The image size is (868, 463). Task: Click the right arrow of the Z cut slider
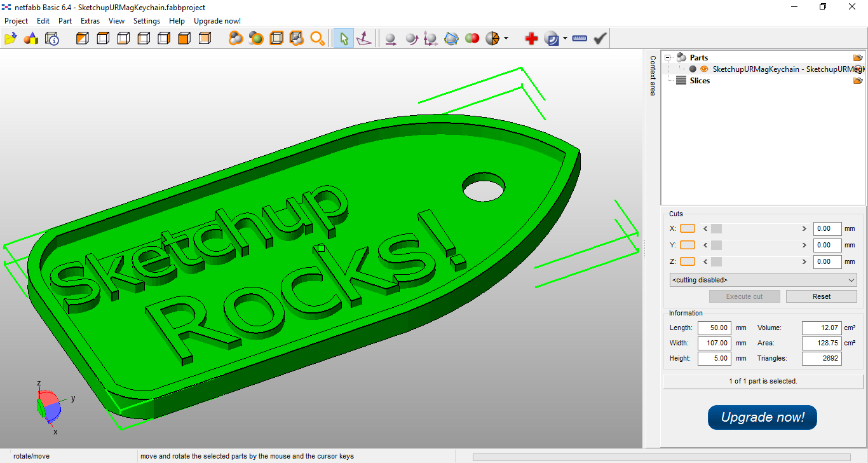pos(804,261)
